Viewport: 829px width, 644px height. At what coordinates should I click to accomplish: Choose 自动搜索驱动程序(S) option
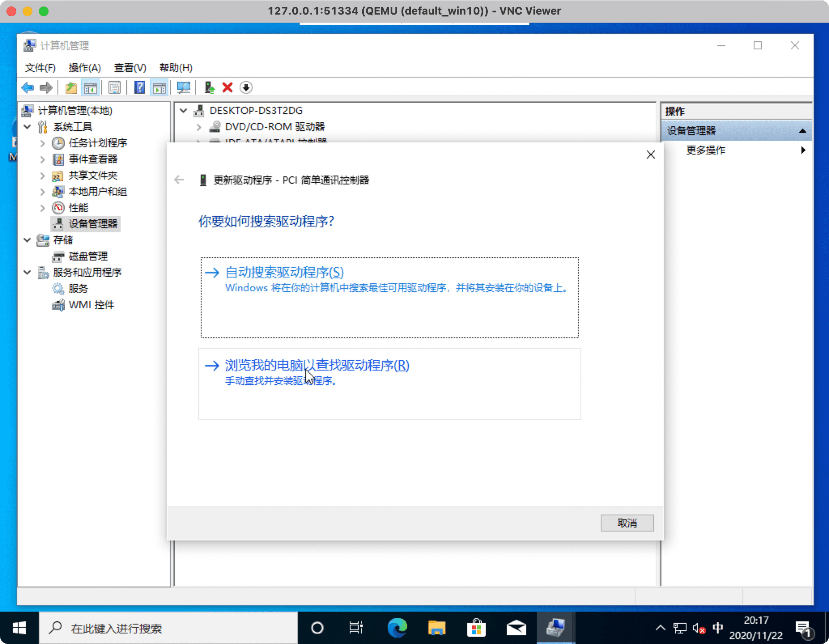285,272
